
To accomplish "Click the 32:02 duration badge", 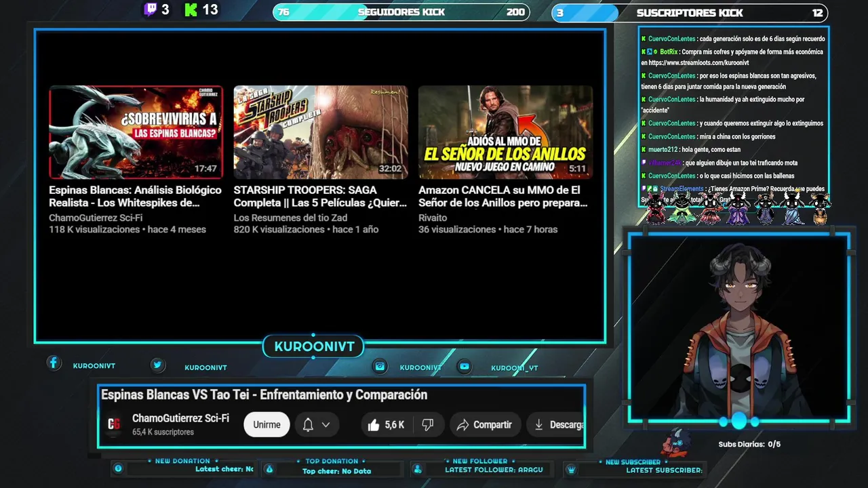I will 390,169.
